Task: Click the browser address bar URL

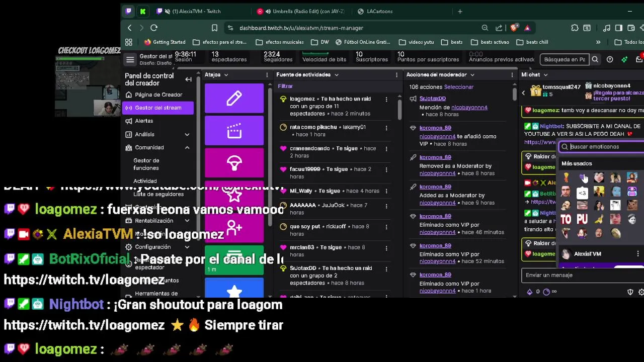Action: pos(301,28)
